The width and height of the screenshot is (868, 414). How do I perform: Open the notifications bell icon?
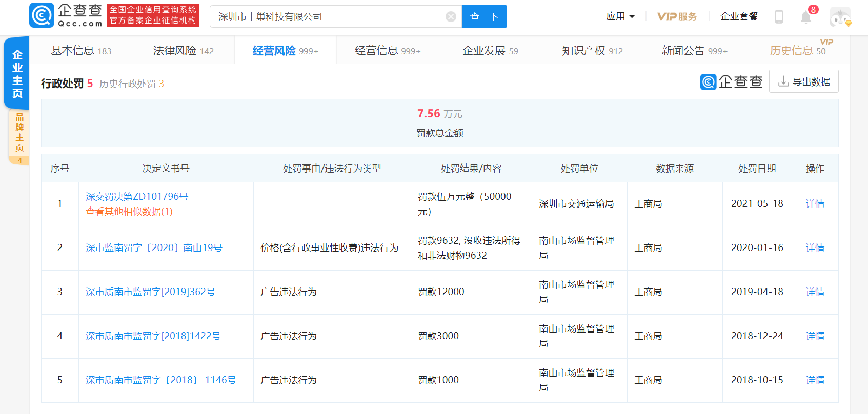(806, 17)
